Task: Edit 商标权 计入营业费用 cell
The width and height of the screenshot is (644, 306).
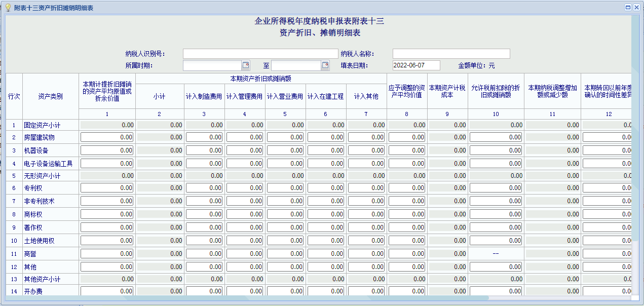Action: click(285, 214)
